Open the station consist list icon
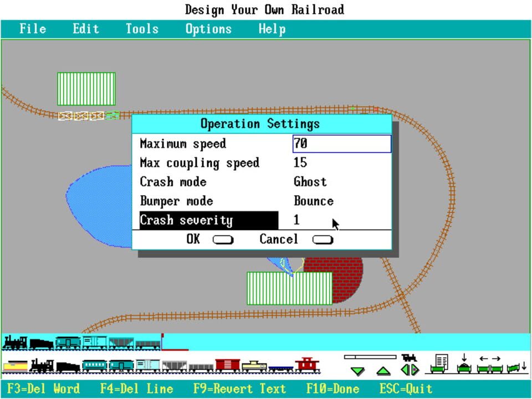The width and height of the screenshot is (532, 399). (441, 363)
